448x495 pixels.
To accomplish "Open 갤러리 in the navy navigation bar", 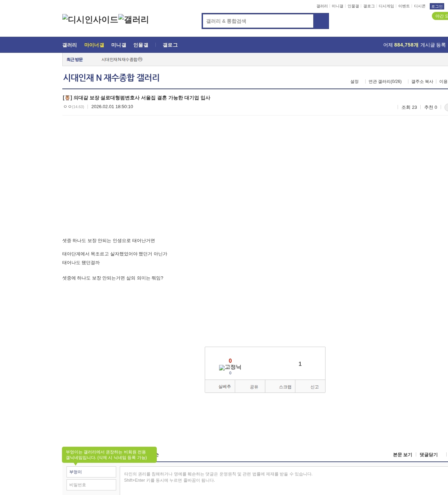I will click(x=70, y=45).
